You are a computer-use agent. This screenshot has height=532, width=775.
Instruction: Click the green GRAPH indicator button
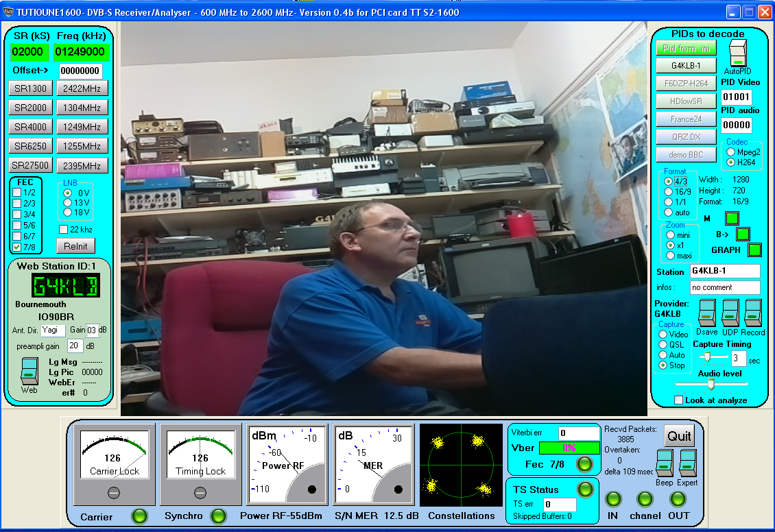754,250
